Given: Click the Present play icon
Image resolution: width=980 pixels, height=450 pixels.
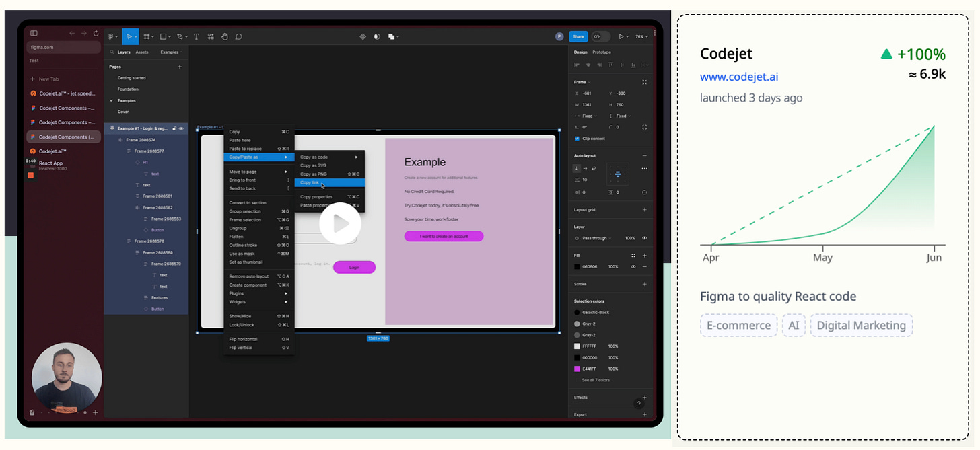Looking at the screenshot, I should [x=621, y=36].
